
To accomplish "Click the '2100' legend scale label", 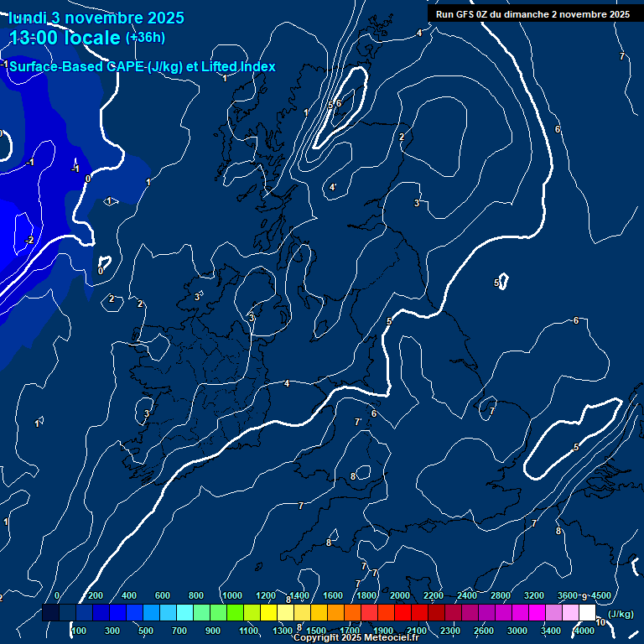I will [x=417, y=631].
